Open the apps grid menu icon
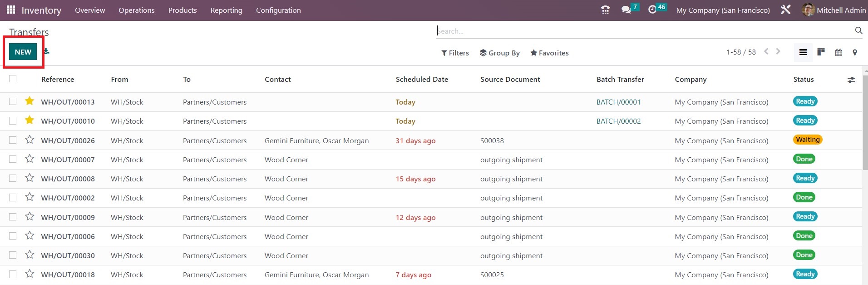868x285 pixels. [x=11, y=10]
